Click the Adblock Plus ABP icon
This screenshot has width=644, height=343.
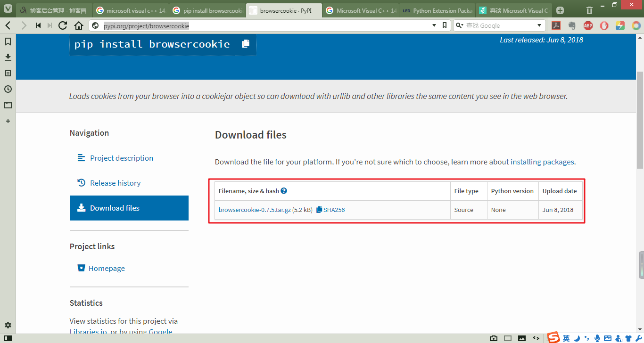click(x=588, y=25)
